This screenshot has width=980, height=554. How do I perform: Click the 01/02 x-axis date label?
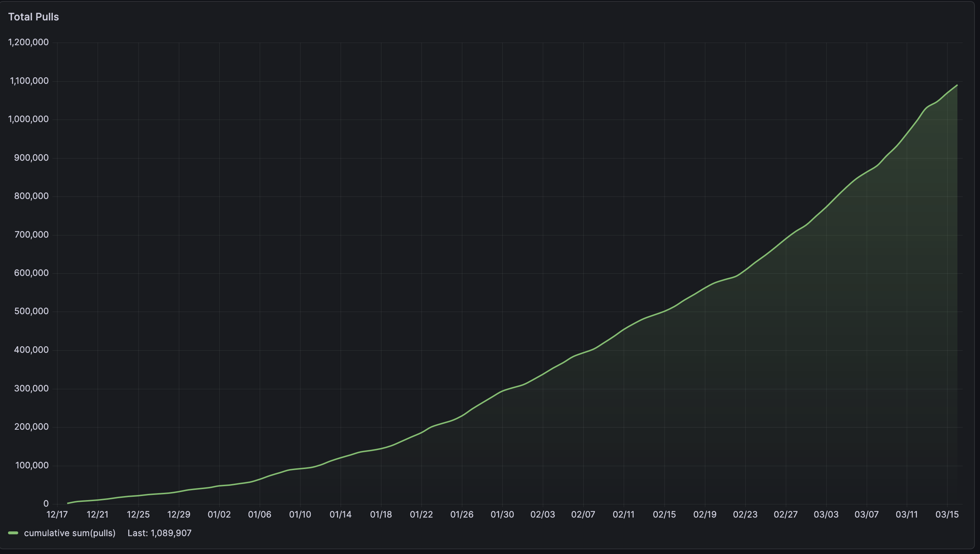(x=219, y=514)
